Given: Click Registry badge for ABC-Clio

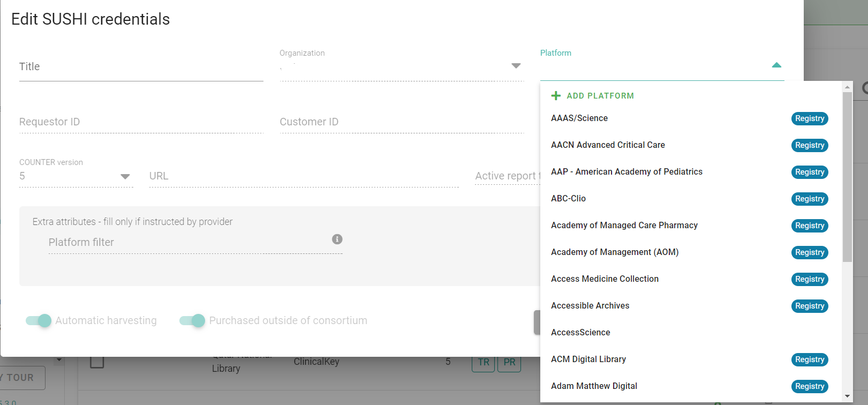Looking at the screenshot, I should point(810,199).
